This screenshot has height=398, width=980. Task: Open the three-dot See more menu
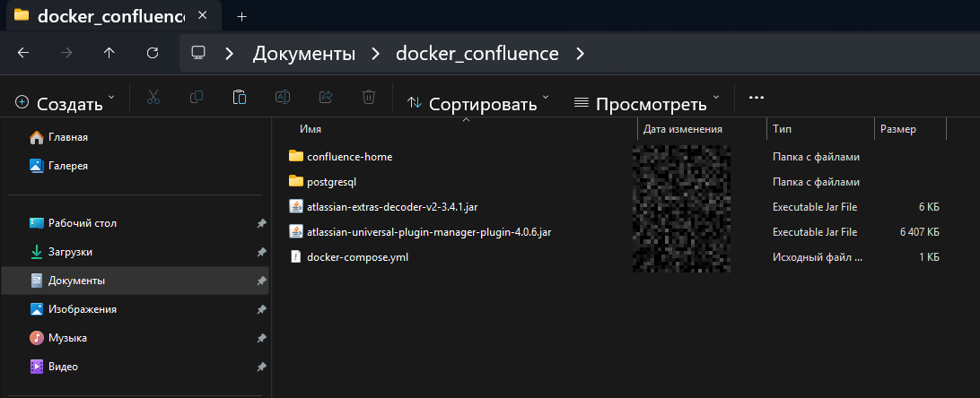(757, 98)
